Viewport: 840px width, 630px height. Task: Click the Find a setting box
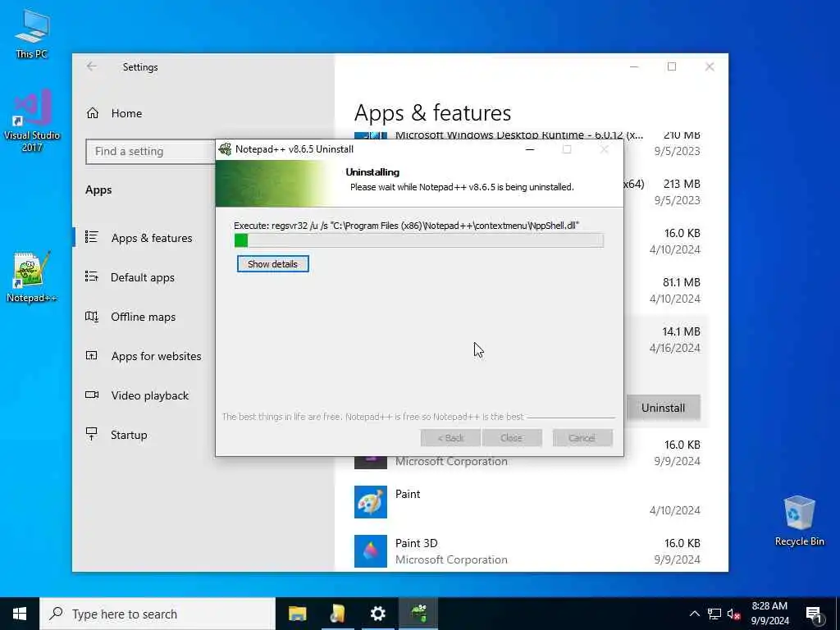pyautogui.click(x=150, y=152)
